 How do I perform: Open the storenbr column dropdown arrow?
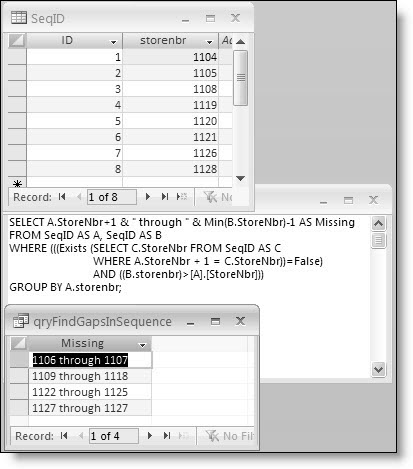(209, 42)
